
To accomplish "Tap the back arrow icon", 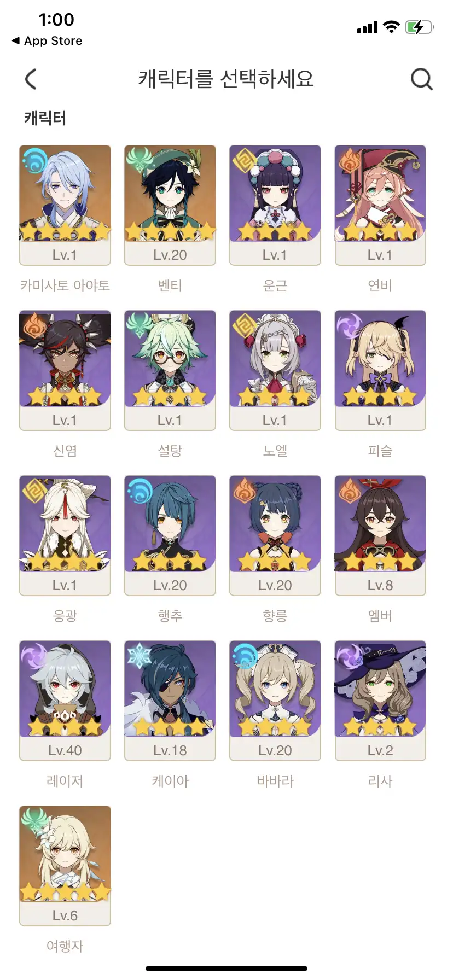I will 31,79.
